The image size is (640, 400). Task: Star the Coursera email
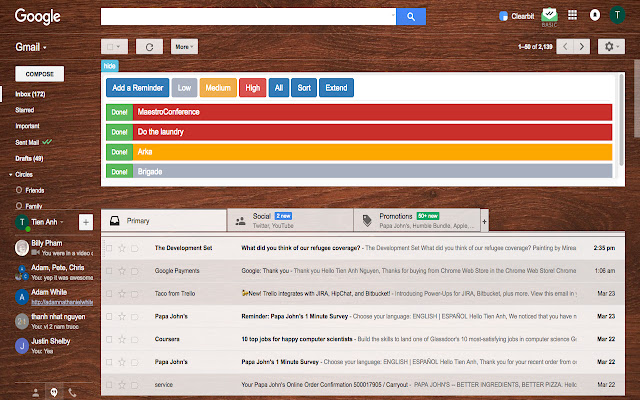click(x=122, y=339)
